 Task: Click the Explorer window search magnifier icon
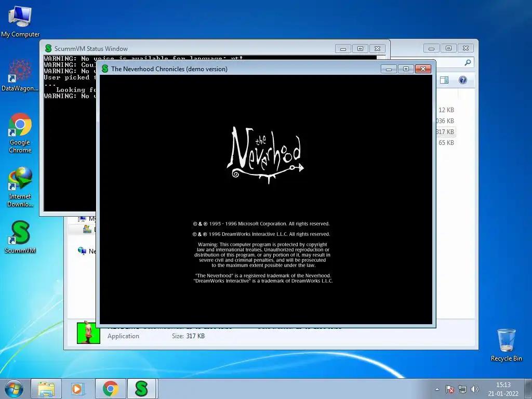(468, 62)
